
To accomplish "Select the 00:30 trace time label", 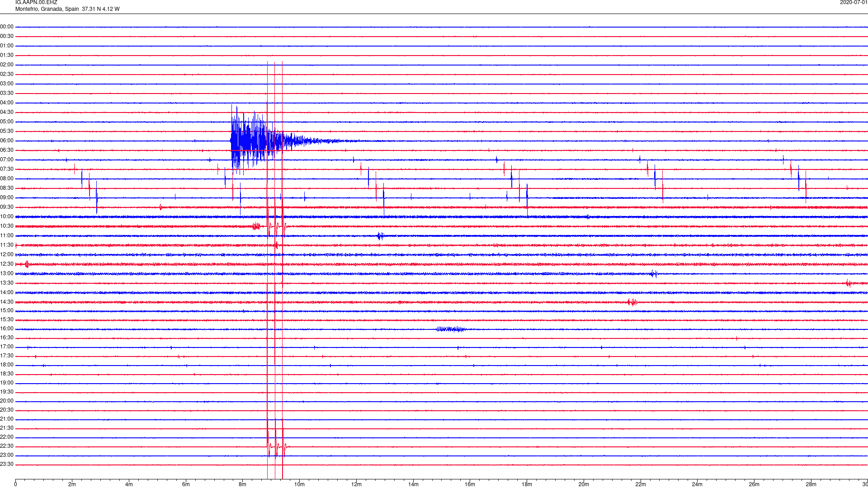I will pyautogui.click(x=7, y=36).
